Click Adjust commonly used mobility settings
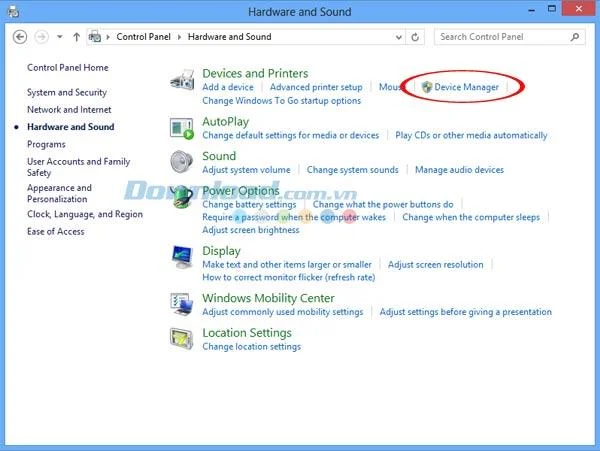 283,312
